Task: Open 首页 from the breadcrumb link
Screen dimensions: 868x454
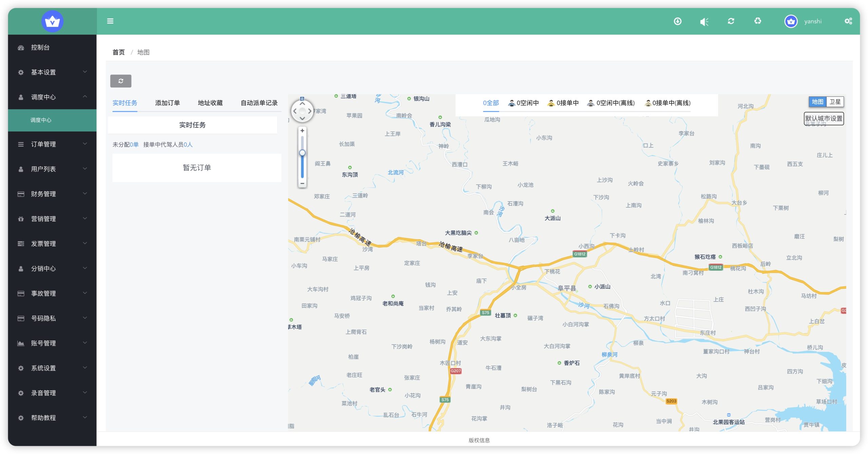Action: tap(118, 52)
